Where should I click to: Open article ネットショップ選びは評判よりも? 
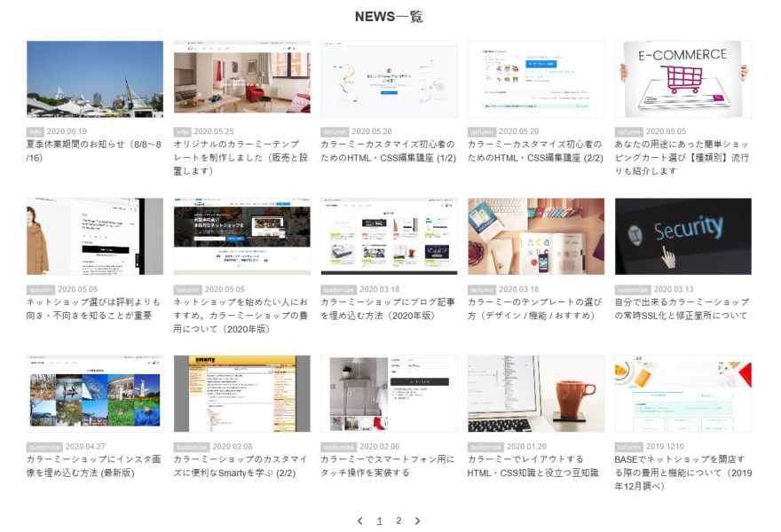coord(94,309)
